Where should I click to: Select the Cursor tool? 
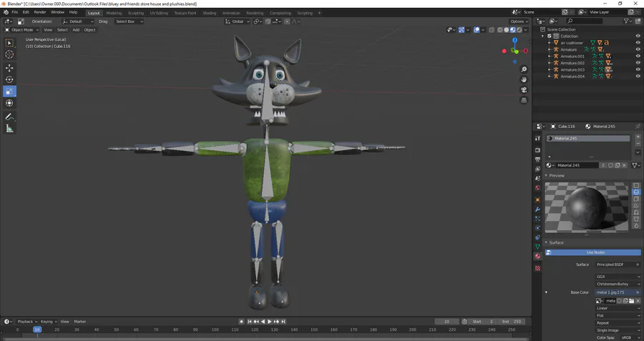pos(9,54)
